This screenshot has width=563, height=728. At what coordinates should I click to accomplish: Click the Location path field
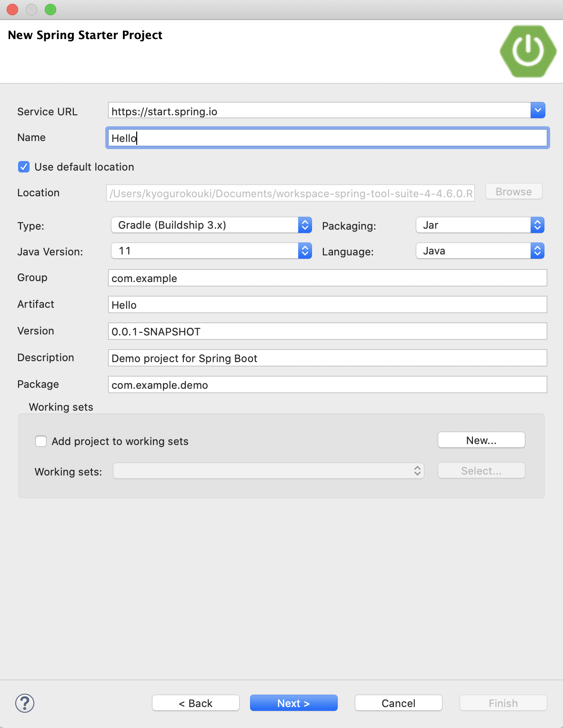(291, 193)
